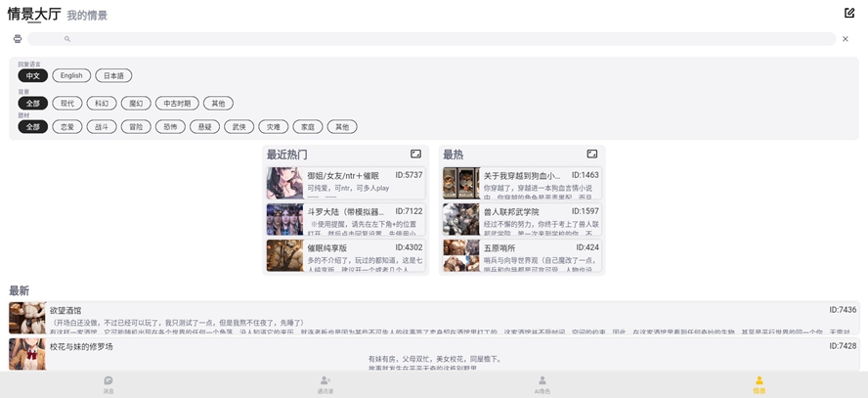This screenshot has width=868, height=398.
Task: Open the 兽人联邦武学院 scenario thumbnail
Action: tap(461, 220)
